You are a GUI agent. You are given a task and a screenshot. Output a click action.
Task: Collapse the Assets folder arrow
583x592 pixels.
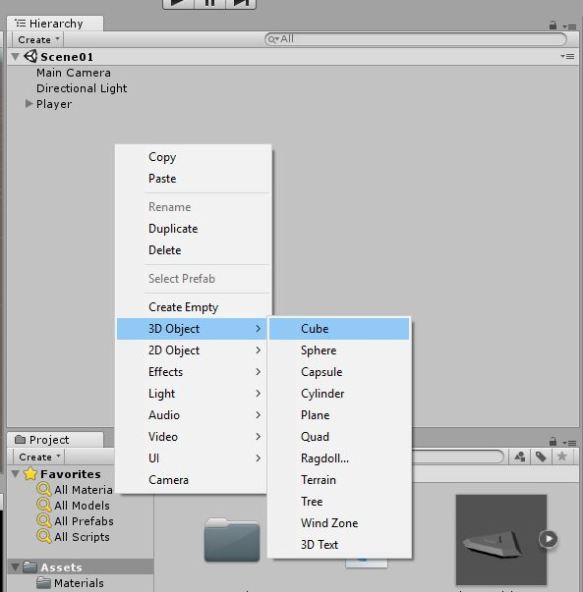15,567
